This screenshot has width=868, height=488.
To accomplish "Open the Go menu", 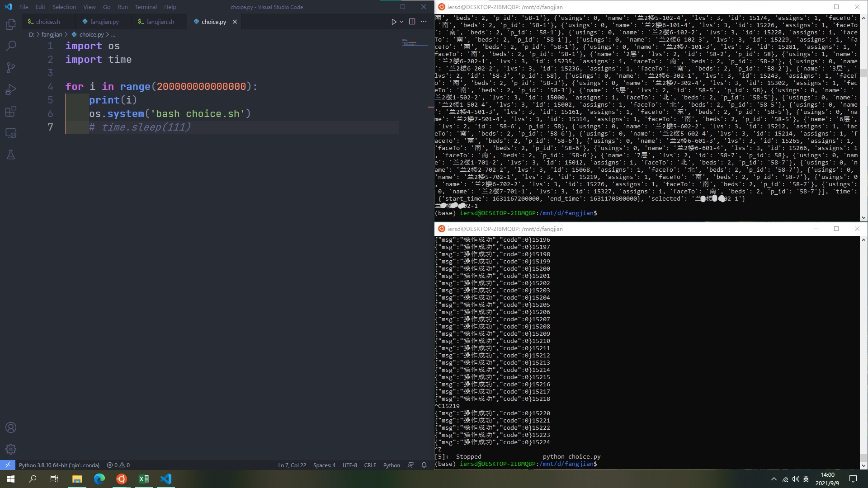I will [x=107, y=7].
